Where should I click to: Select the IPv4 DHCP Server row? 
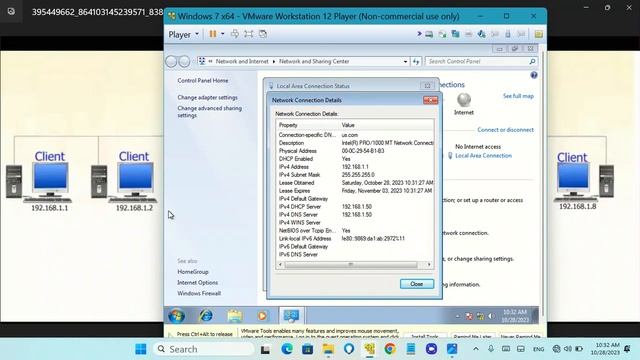pyautogui.click(x=355, y=207)
